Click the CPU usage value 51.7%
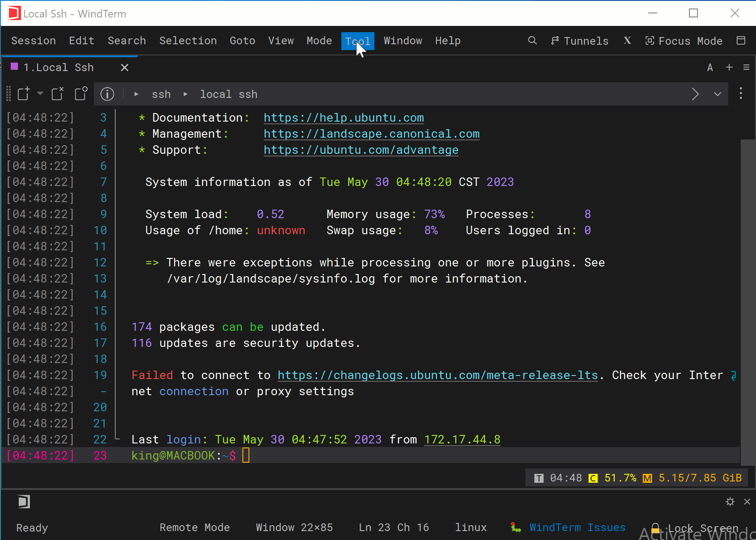The width and height of the screenshot is (756, 540). [621, 478]
